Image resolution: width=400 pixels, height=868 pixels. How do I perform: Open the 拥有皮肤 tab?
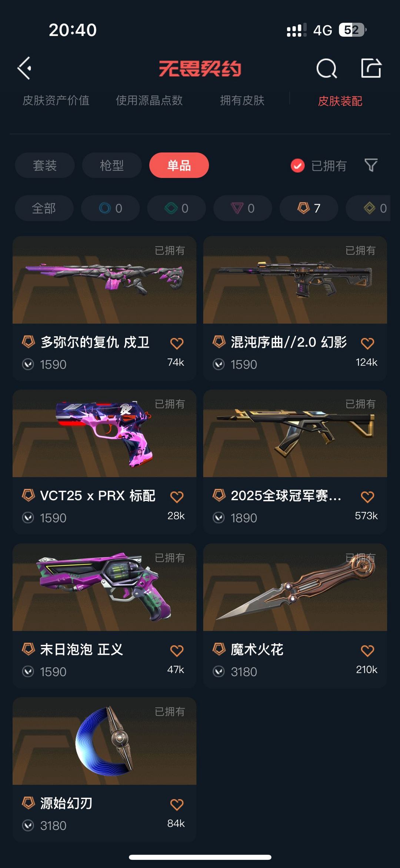(242, 100)
